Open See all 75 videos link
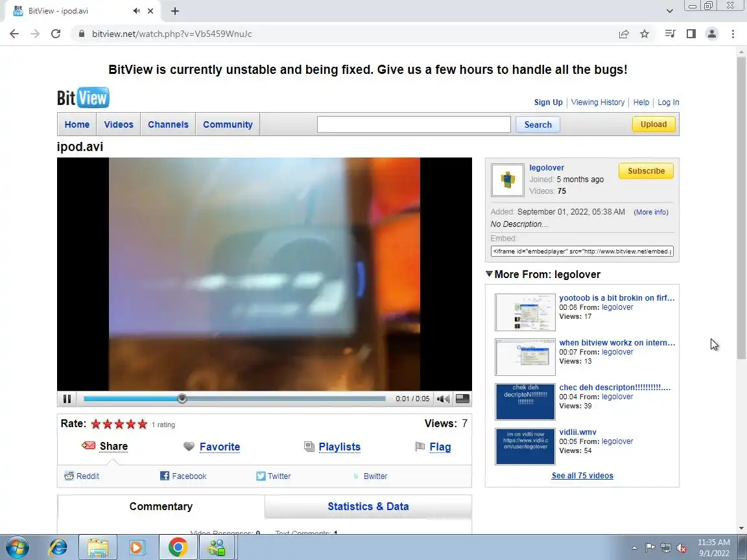This screenshot has height=560, width=747. pos(582,476)
